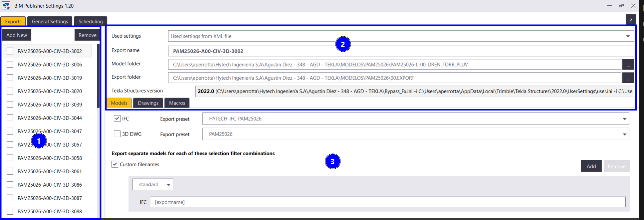The width and height of the screenshot is (644, 220).
Task: Click Add filter combination button
Action: [591, 166]
